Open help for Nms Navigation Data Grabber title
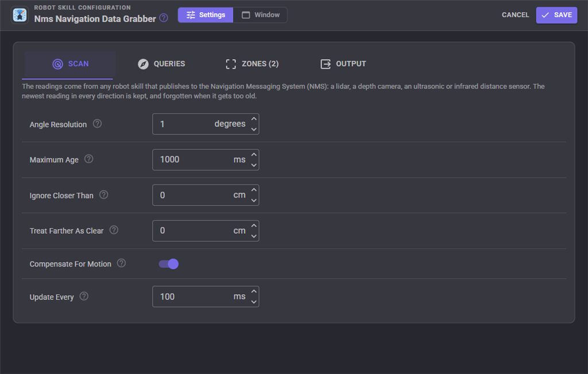Image resolution: width=588 pixels, height=374 pixels. [x=164, y=18]
